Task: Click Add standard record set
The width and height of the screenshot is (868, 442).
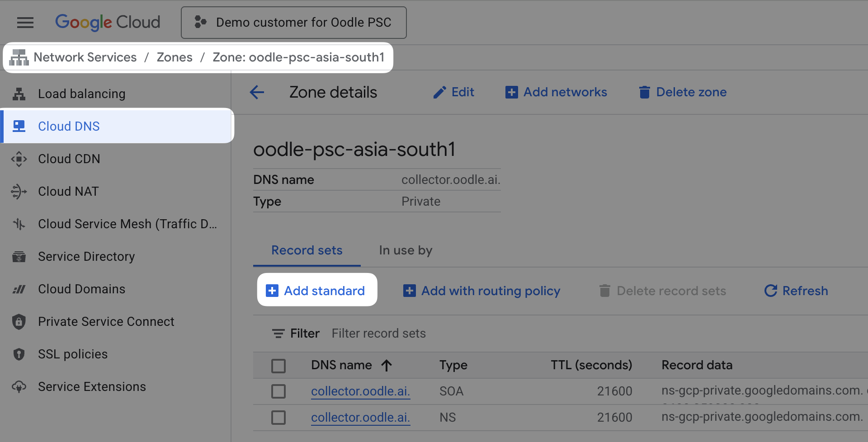Action: [316, 291]
